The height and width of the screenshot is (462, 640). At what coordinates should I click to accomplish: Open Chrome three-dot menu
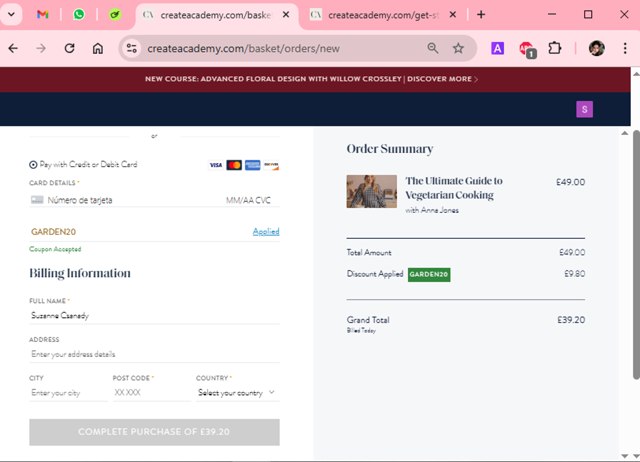pyautogui.click(x=625, y=49)
